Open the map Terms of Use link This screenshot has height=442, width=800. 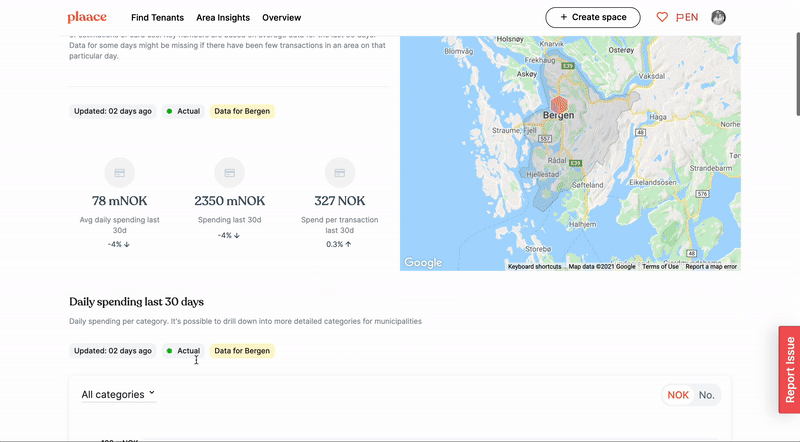click(x=660, y=266)
